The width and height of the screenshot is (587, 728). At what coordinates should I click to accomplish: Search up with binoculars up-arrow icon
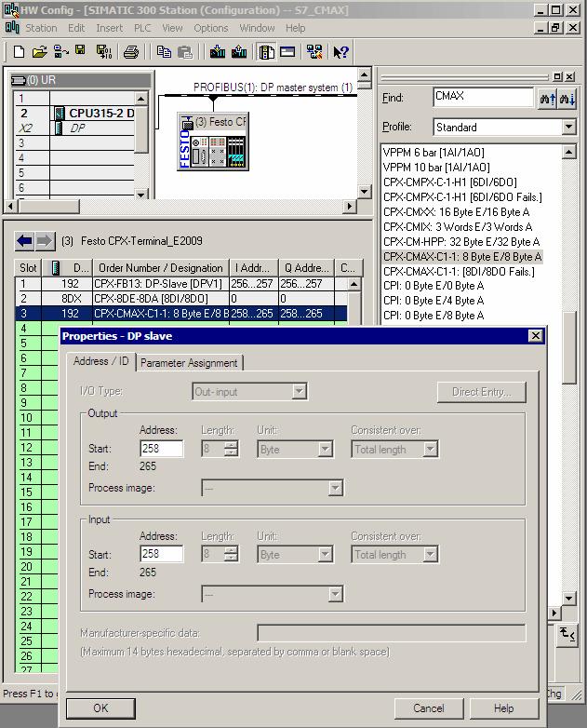pos(548,99)
